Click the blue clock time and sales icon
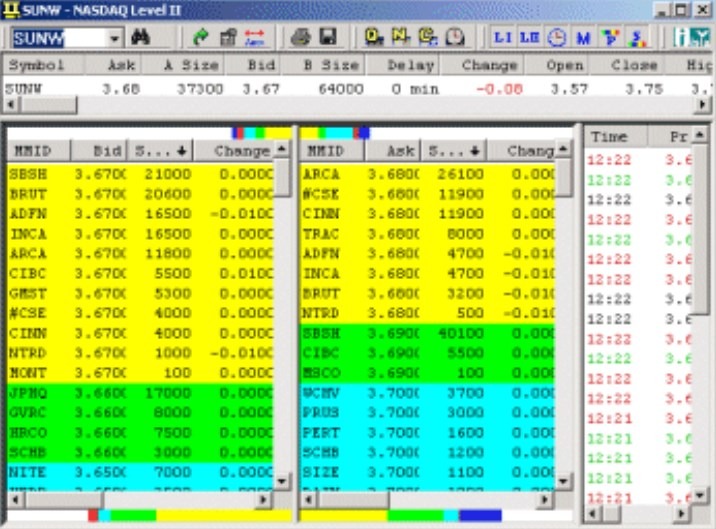The width and height of the screenshot is (716, 529). tap(557, 37)
